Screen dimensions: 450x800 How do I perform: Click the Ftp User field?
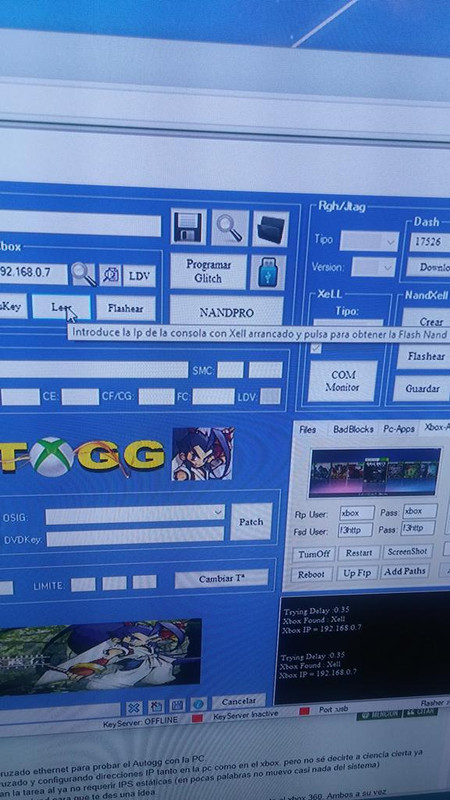click(357, 513)
